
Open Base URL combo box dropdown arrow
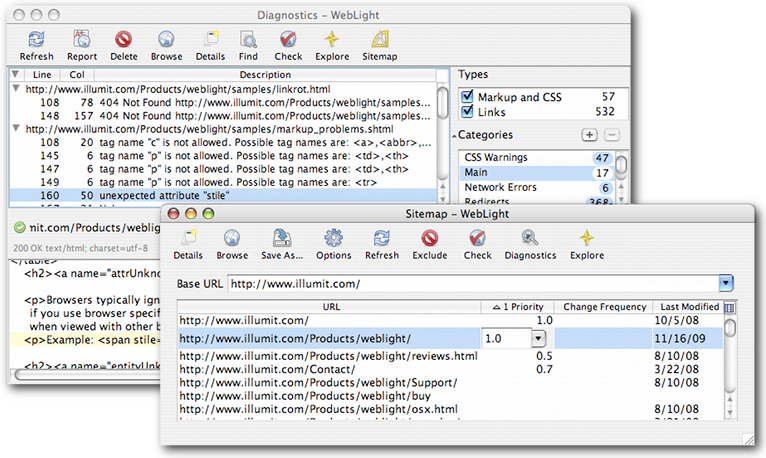pos(726,283)
